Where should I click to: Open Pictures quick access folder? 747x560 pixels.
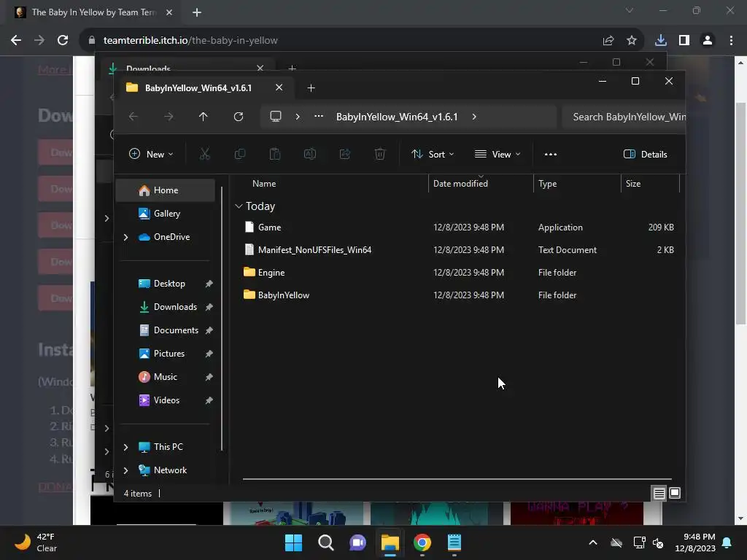[166, 354]
